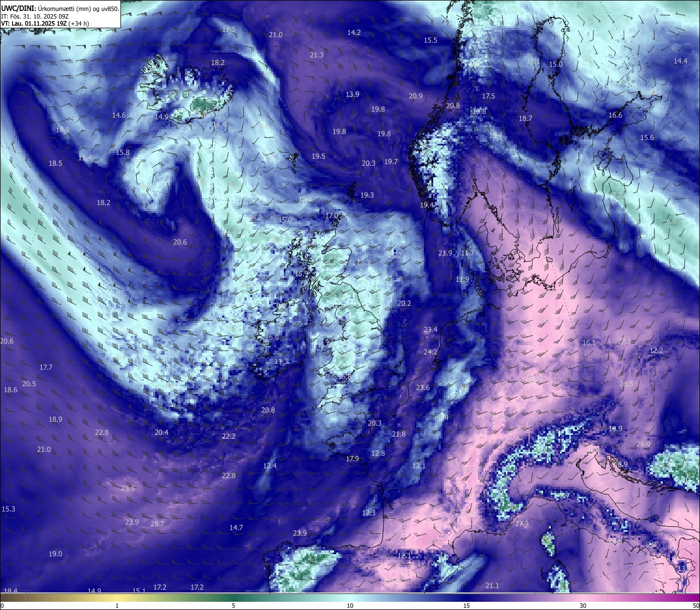Click the 17.9 map value
The height and width of the screenshot is (610, 700).
[352, 459]
